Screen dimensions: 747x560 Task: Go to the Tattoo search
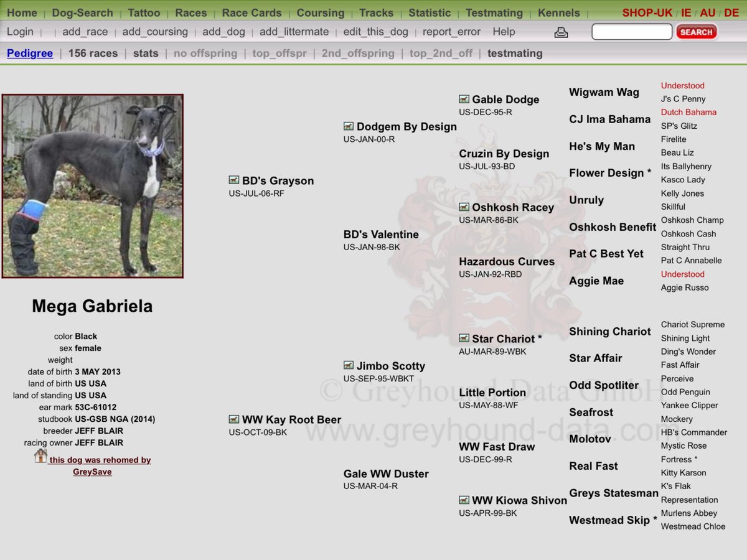click(x=144, y=12)
